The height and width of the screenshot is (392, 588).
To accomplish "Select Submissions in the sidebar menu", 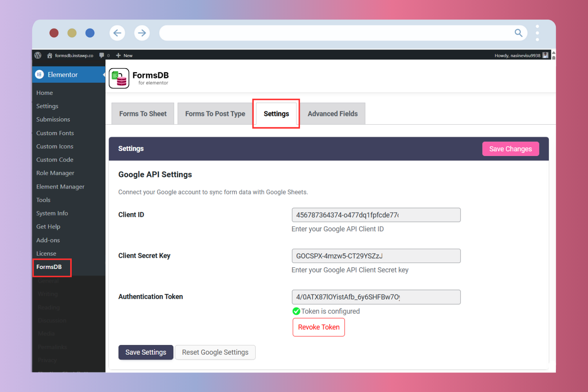I will pos(53,119).
